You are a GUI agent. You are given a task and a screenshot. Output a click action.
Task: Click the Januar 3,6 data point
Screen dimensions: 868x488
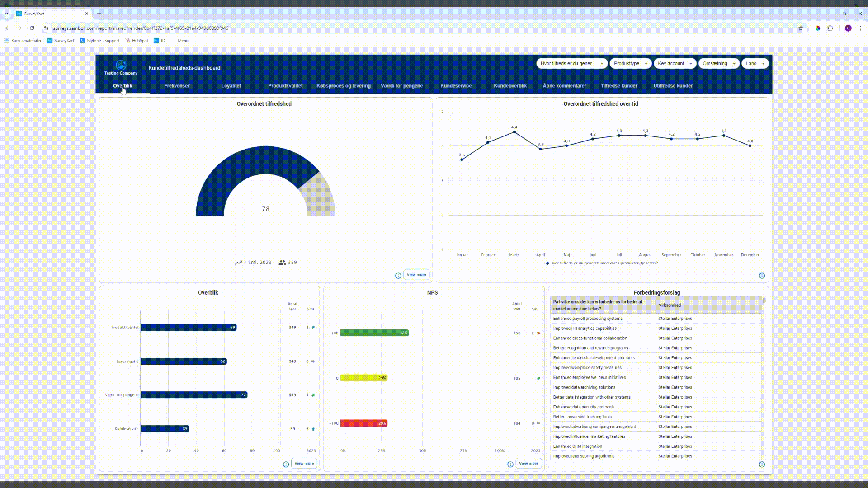462,160
